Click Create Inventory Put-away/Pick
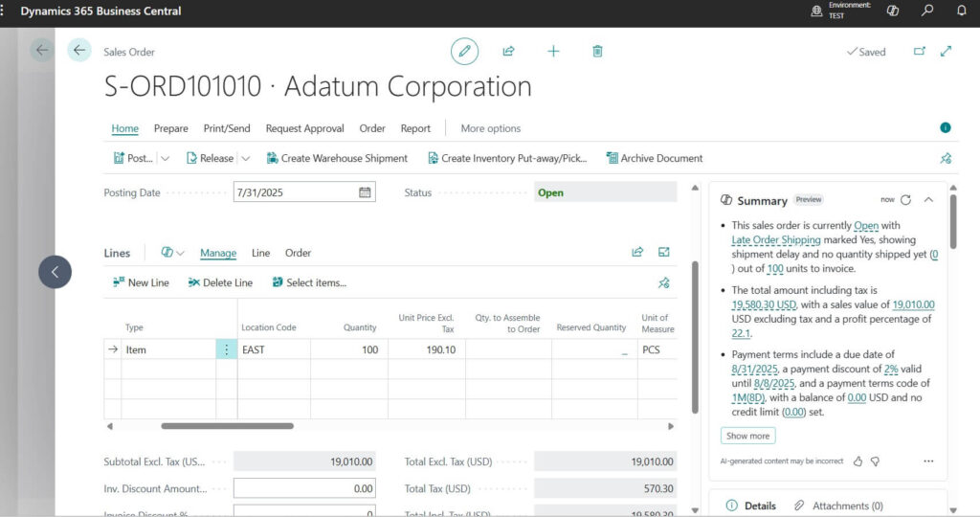Screen dimensions: 980x517 [x=507, y=159]
